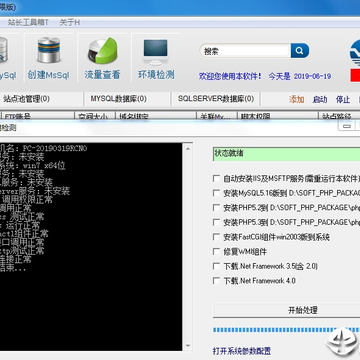Sort by the 脚本权限 column header
Viewport: 360px width, 360px height.
click(x=278, y=116)
